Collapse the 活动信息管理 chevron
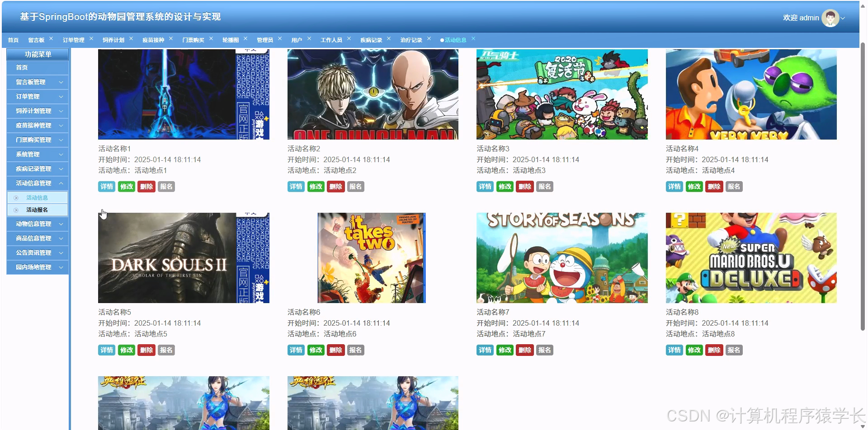Viewport: 868px width, 430px height. (61, 183)
